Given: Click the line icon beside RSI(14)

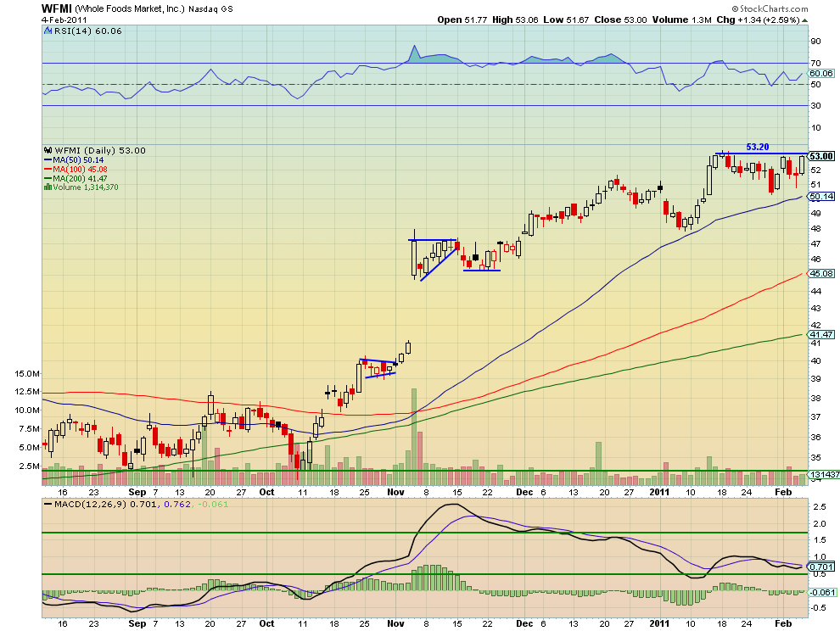Looking at the screenshot, I should tap(48, 31).
